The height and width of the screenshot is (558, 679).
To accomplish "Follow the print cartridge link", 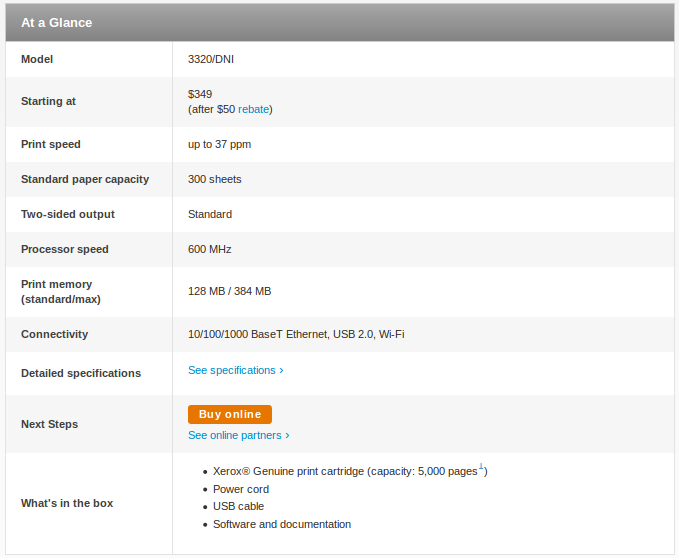I will tap(329, 471).
